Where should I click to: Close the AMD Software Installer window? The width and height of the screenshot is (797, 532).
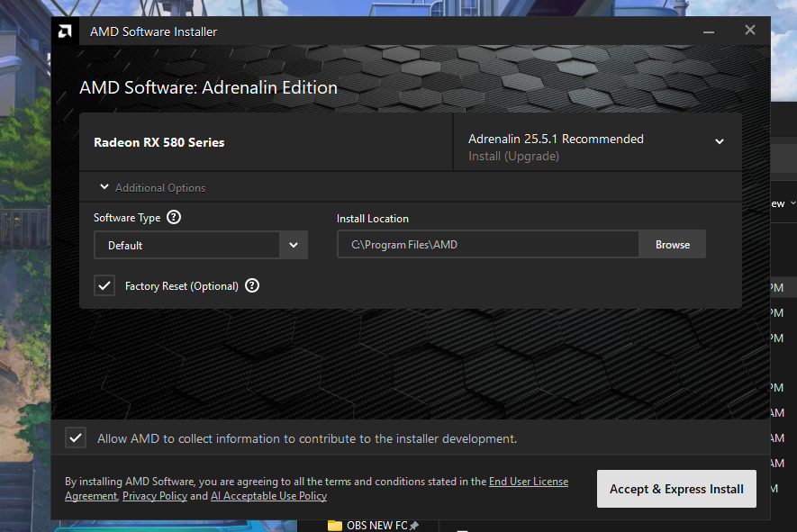[x=750, y=30]
